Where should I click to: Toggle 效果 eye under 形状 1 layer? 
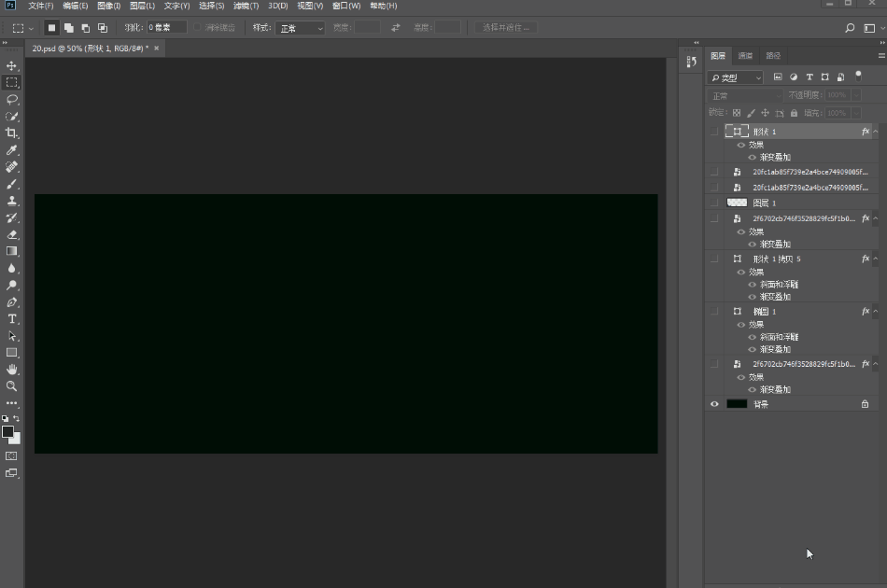coord(741,146)
